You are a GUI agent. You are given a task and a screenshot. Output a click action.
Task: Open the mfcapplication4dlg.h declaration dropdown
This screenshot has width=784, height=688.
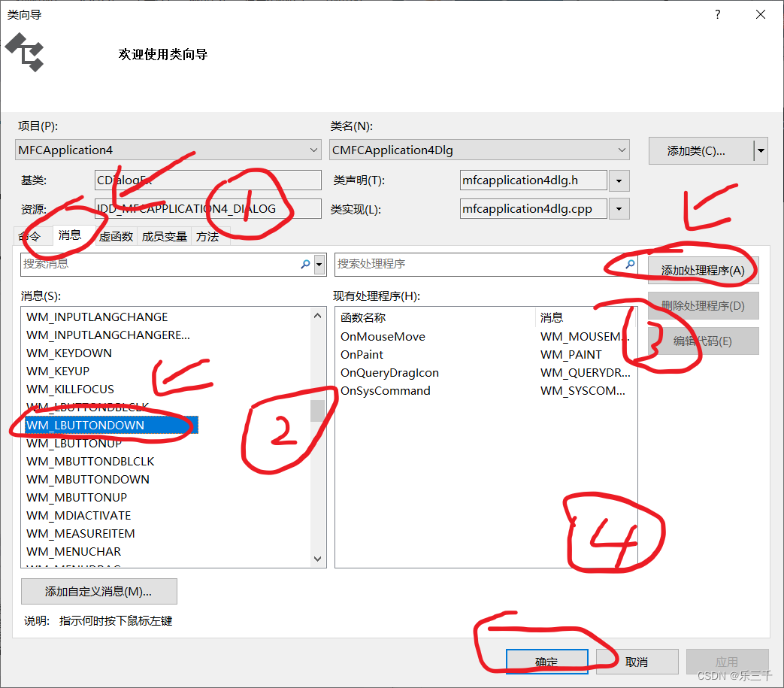click(x=619, y=180)
